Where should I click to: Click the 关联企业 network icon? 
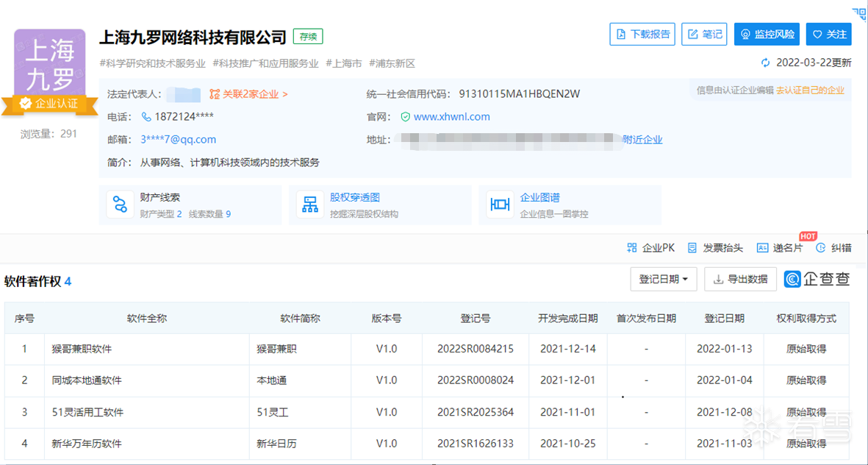coord(214,94)
